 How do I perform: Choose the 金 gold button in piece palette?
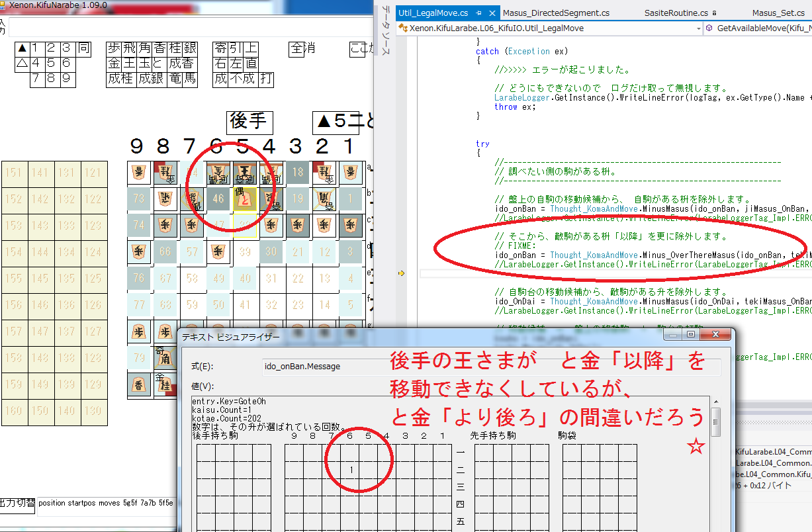114,64
